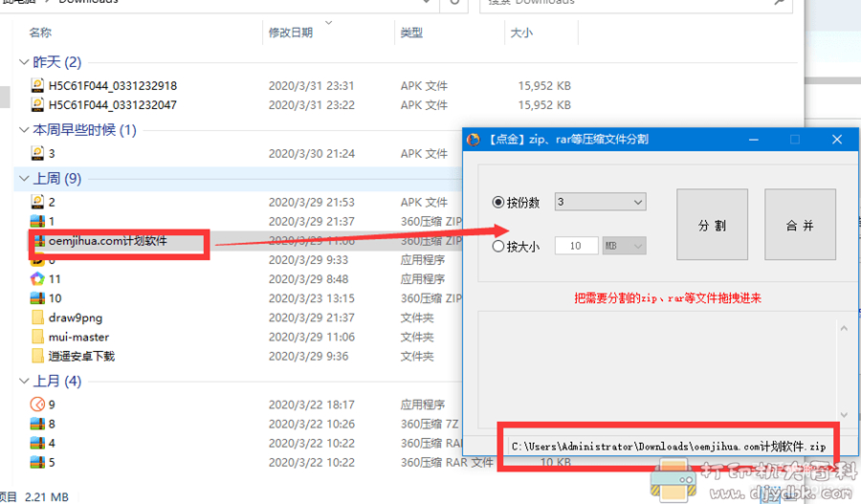The image size is (861, 504).
Task: Click the 7Z archive icon of file 8
Action: click(37, 424)
